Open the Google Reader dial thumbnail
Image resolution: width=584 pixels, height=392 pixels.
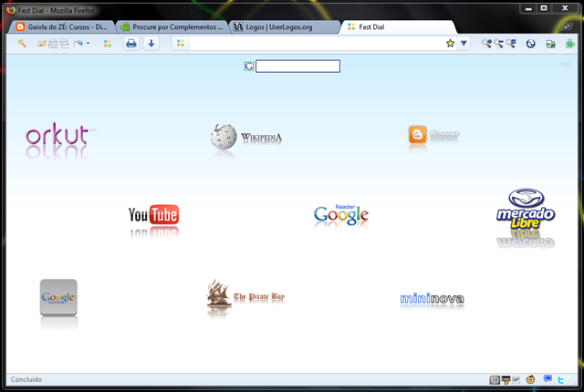[x=341, y=216]
